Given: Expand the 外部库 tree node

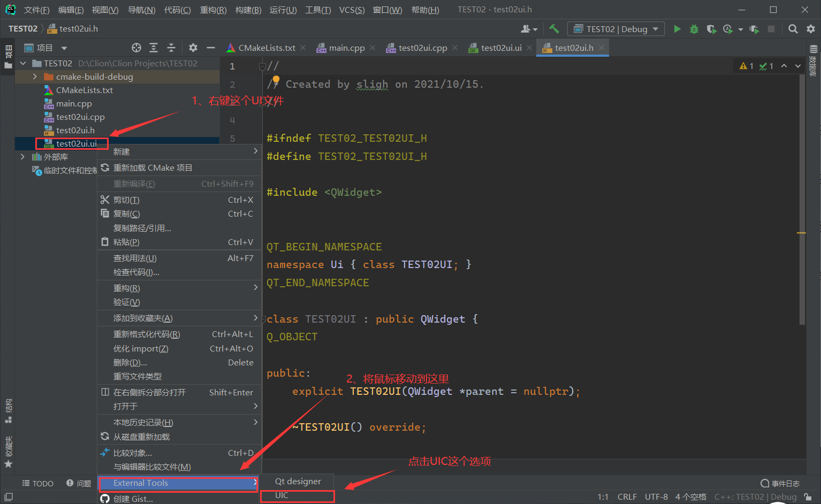Looking at the screenshot, I should [x=22, y=157].
